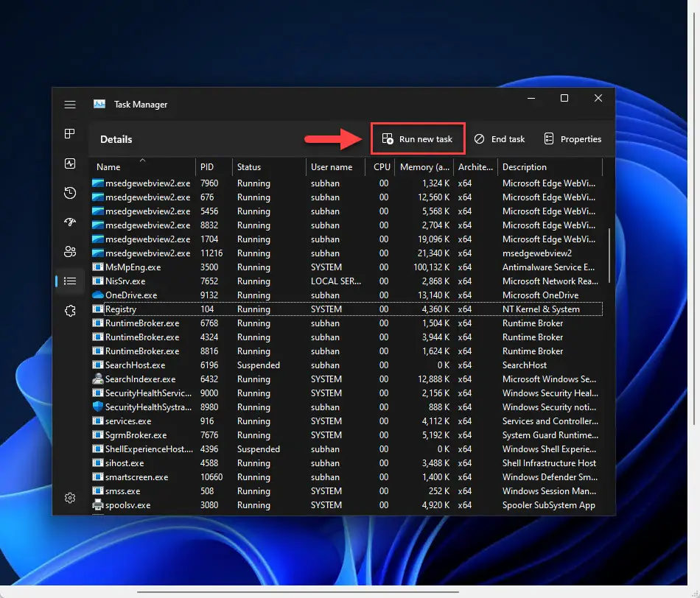
Task: Click Run new task button
Action: point(418,139)
